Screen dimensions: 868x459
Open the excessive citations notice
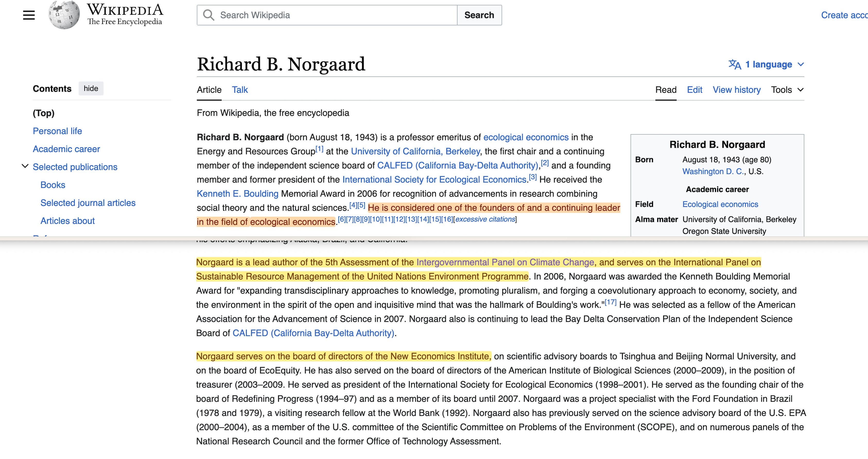tap(485, 219)
